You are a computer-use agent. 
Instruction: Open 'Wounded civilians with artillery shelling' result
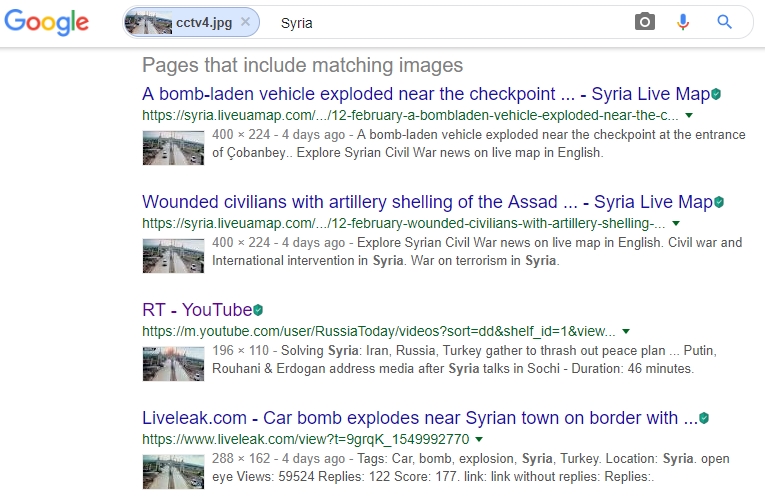click(x=427, y=202)
